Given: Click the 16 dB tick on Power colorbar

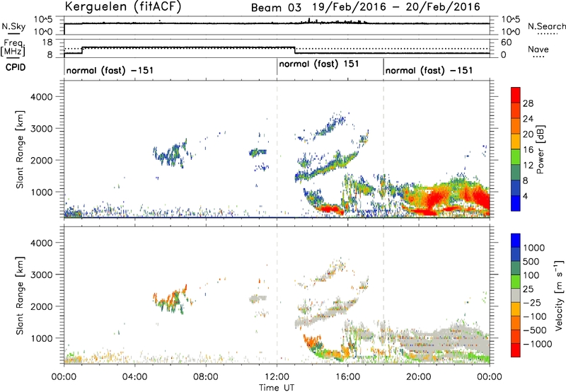Looking at the screenshot, I should coord(528,150).
